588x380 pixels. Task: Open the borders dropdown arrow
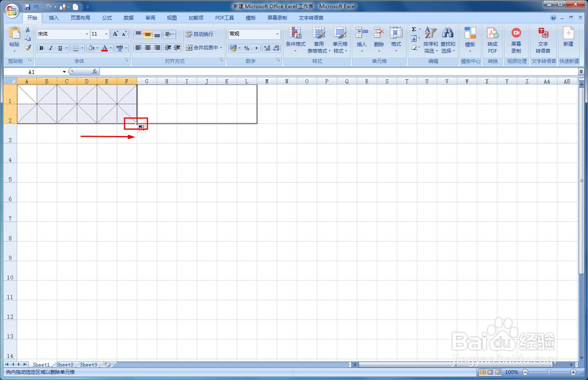pyautogui.click(x=82, y=48)
